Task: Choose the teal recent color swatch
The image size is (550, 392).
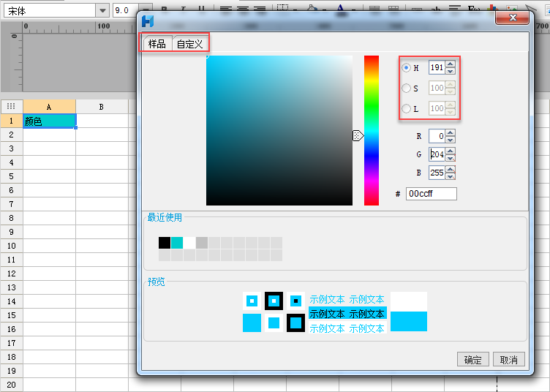Action: pos(177,243)
